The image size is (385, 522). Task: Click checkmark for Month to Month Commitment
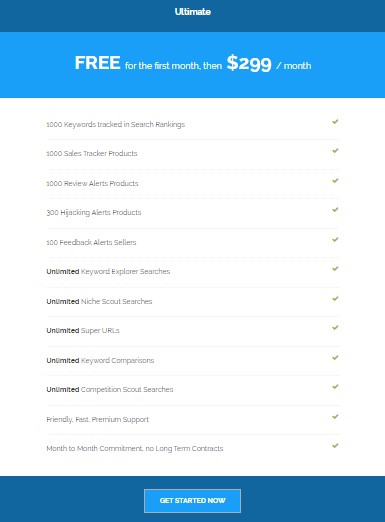(x=335, y=446)
